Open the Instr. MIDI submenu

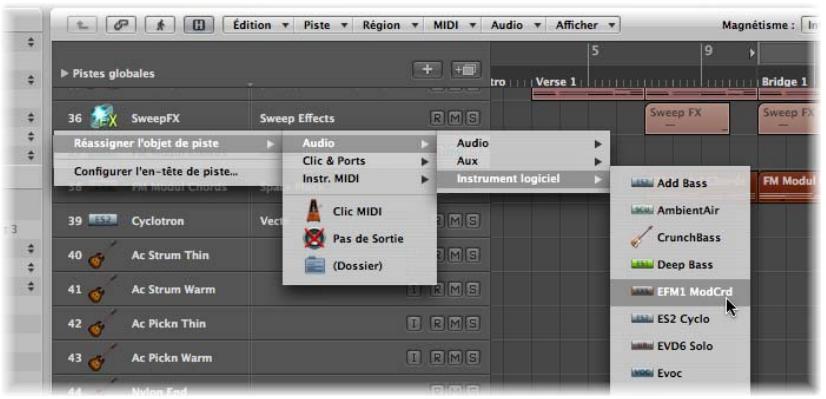tap(360, 179)
